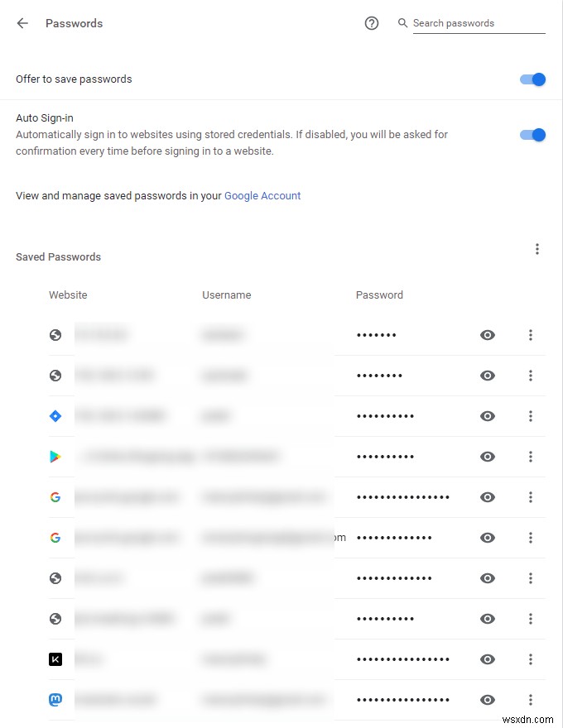Image resolution: width=563 pixels, height=728 pixels.
Task: Disable the Offer to save passwords toggle
Action: coord(532,79)
